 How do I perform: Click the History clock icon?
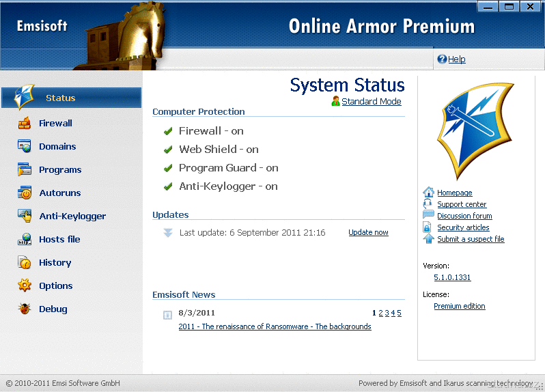25,263
